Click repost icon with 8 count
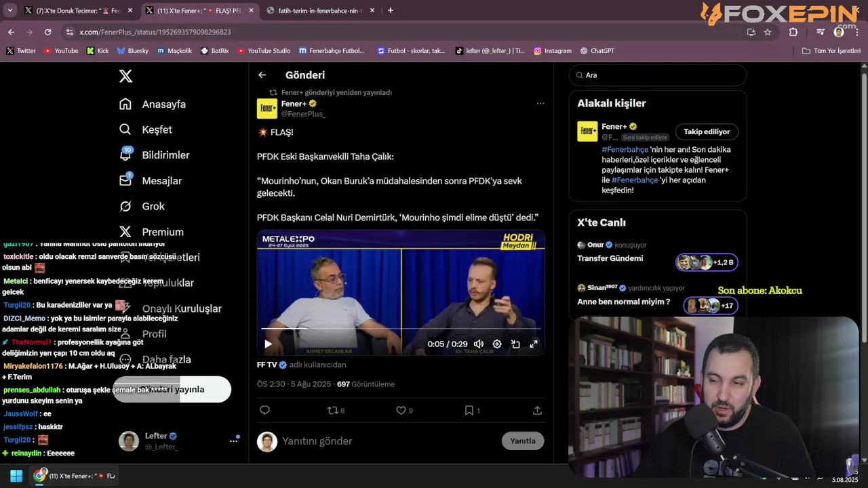The height and width of the screenshot is (488, 868). [x=336, y=410]
